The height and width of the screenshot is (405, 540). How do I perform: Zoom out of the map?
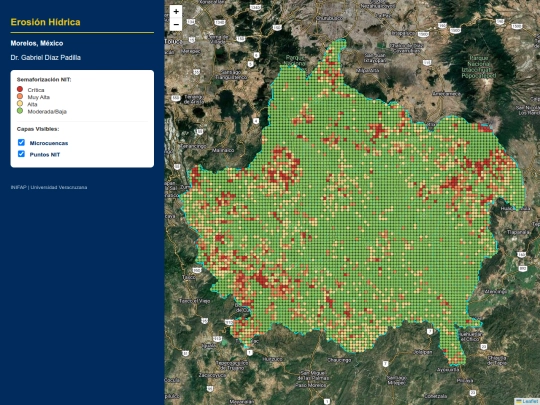[x=176, y=24]
